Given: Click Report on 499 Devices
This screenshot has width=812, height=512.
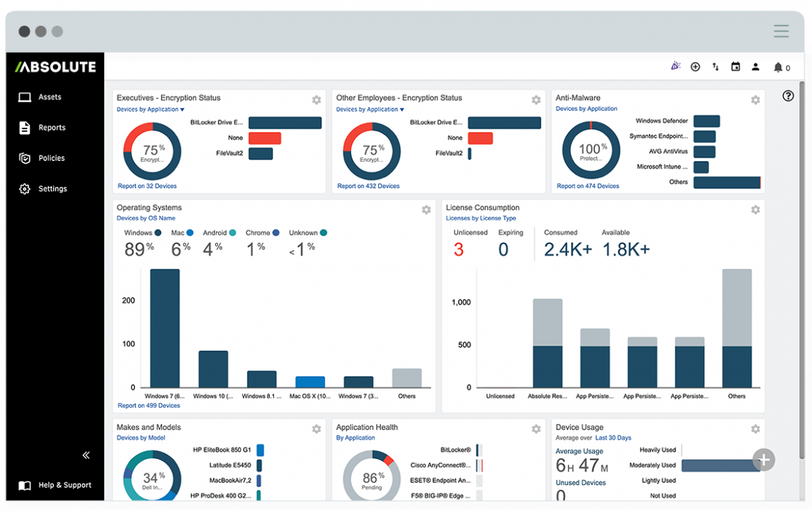Looking at the screenshot, I should pyautogui.click(x=149, y=405).
